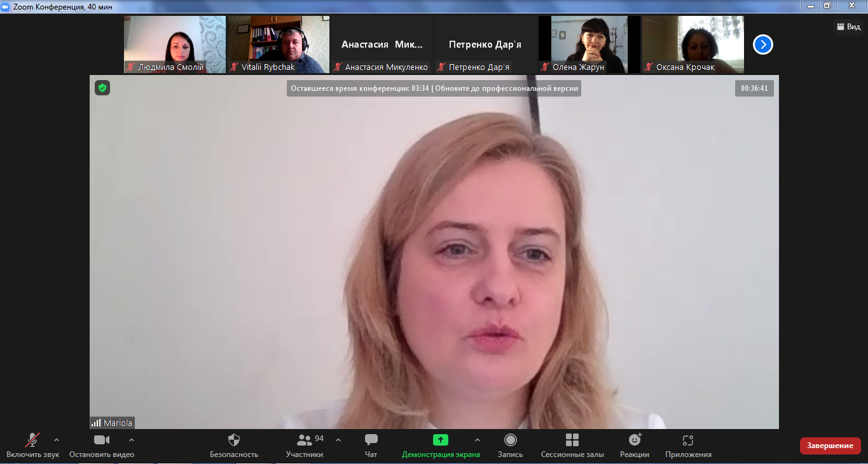Show next participants with blue arrow

pyautogui.click(x=763, y=44)
